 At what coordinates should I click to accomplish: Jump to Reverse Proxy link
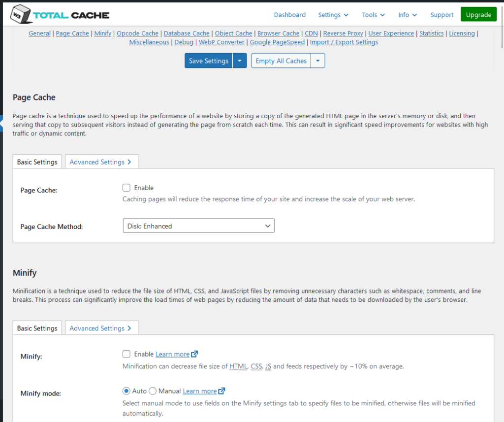(x=343, y=33)
